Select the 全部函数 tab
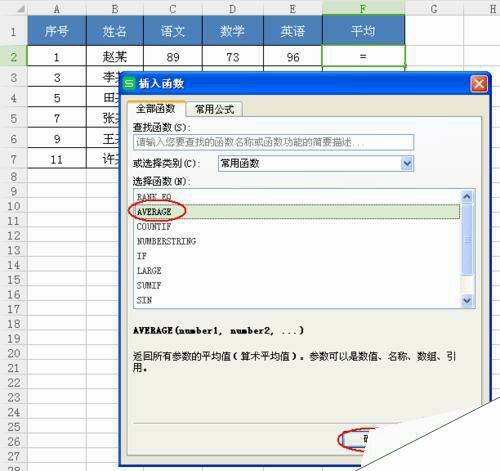500x471 pixels. pos(156,109)
